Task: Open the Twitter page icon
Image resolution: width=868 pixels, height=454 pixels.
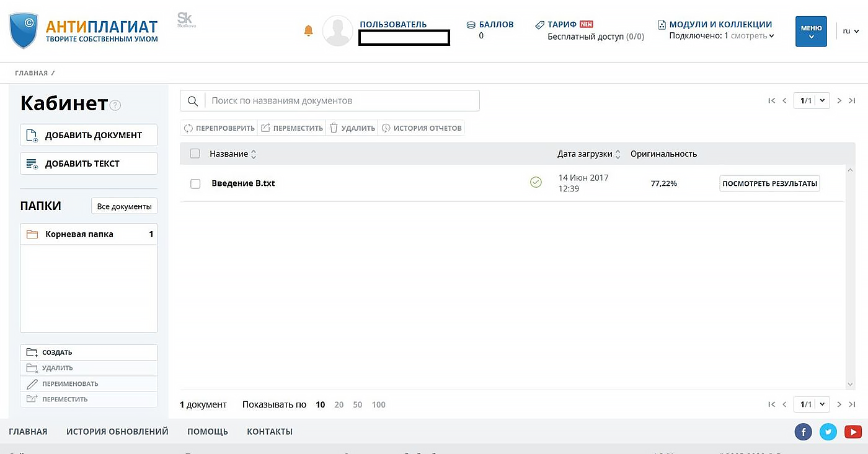Action: 828,432
